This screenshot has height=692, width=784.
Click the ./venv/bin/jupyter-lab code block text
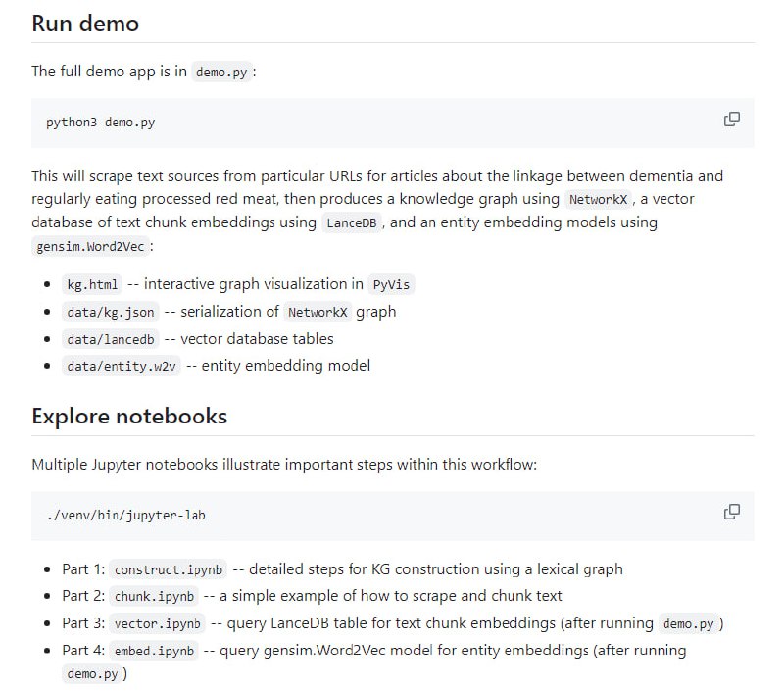tap(125, 515)
